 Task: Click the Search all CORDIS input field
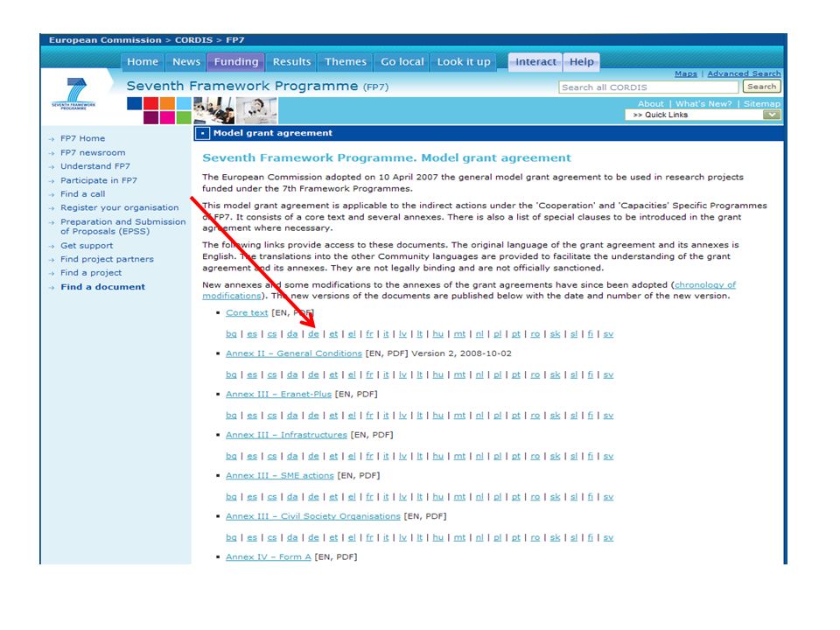(648, 87)
